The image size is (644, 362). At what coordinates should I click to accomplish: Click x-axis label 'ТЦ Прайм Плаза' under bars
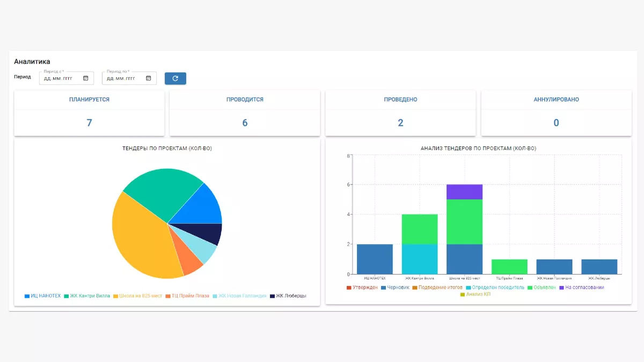(509, 278)
